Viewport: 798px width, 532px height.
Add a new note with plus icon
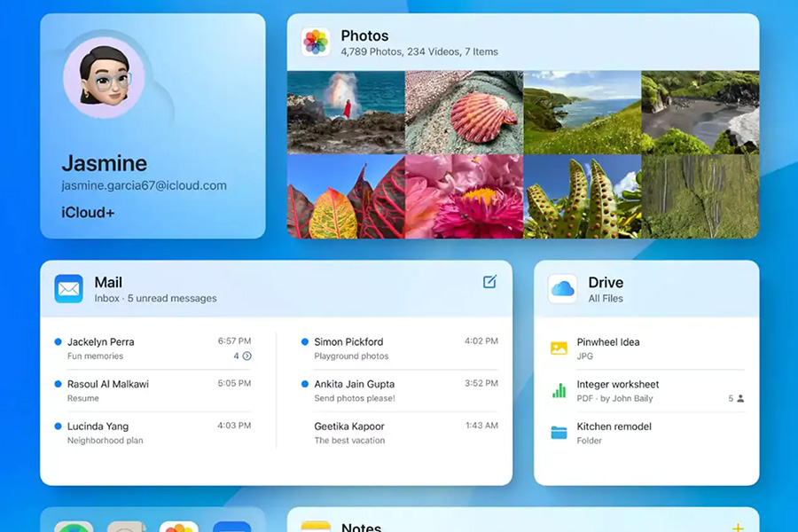[737, 527]
